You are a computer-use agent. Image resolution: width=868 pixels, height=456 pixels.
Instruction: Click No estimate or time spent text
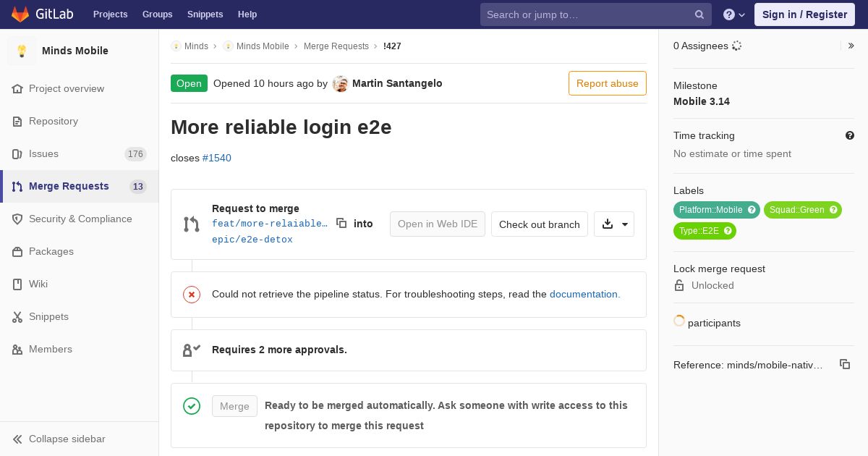732,153
